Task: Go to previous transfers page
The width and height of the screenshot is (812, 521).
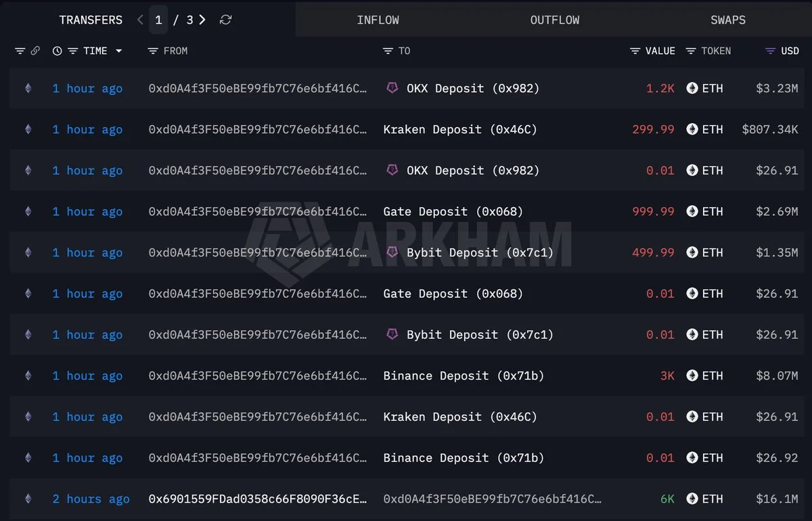Action: tap(140, 20)
